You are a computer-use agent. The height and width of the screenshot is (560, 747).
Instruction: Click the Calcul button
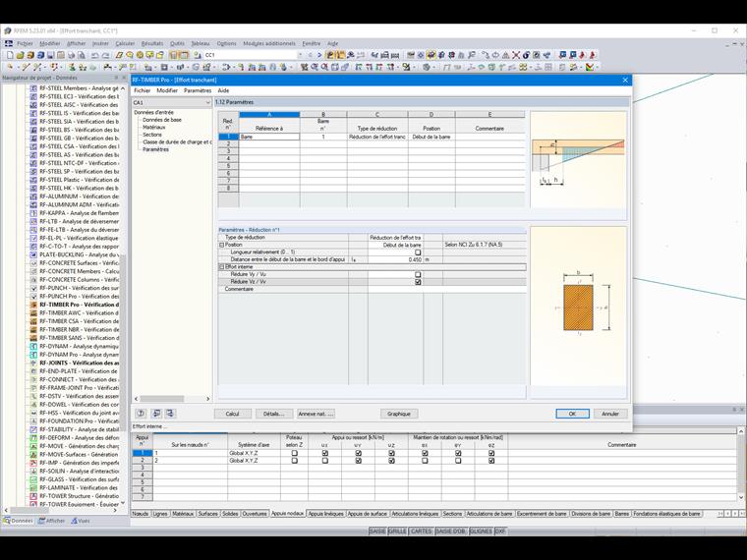[233, 414]
